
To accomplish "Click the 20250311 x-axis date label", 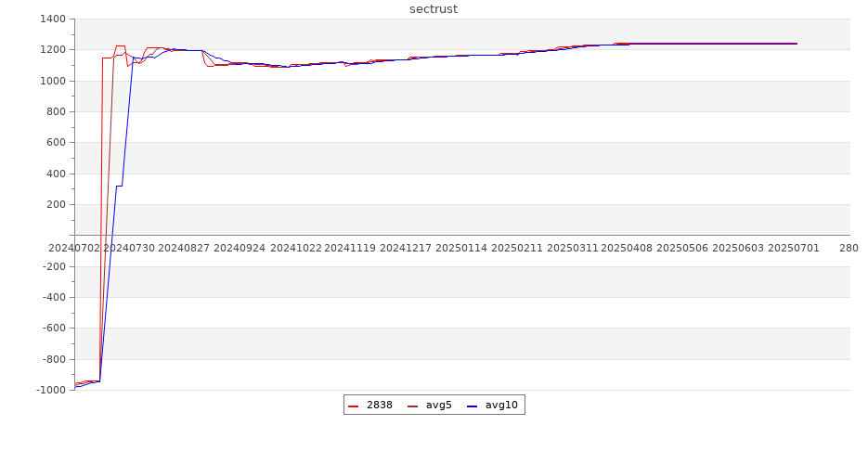I will (x=572, y=249).
